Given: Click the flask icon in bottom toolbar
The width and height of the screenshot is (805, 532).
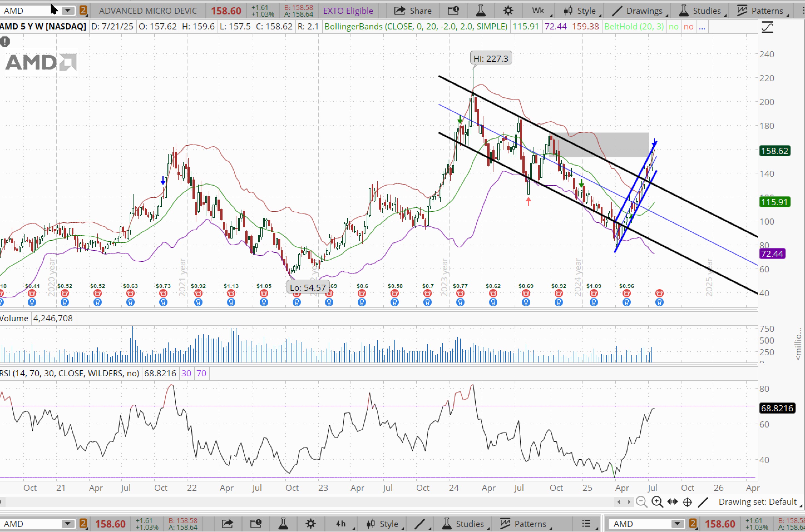Looking at the screenshot, I should [x=283, y=523].
